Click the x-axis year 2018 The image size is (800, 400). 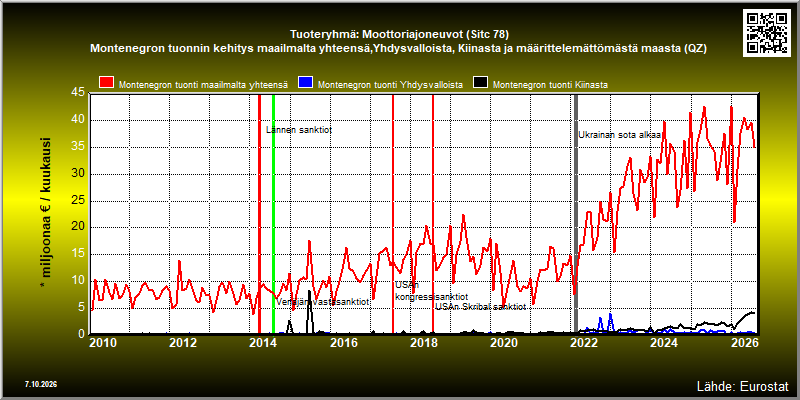(423, 342)
